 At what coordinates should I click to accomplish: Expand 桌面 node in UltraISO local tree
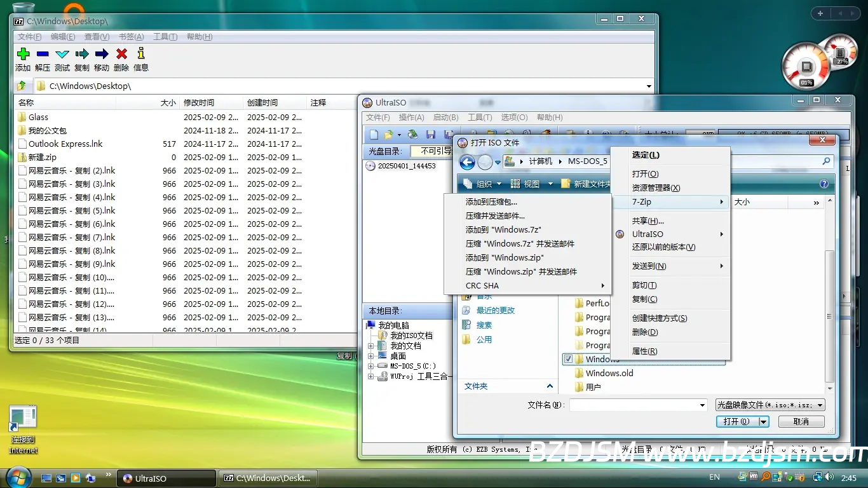[371, 356]
